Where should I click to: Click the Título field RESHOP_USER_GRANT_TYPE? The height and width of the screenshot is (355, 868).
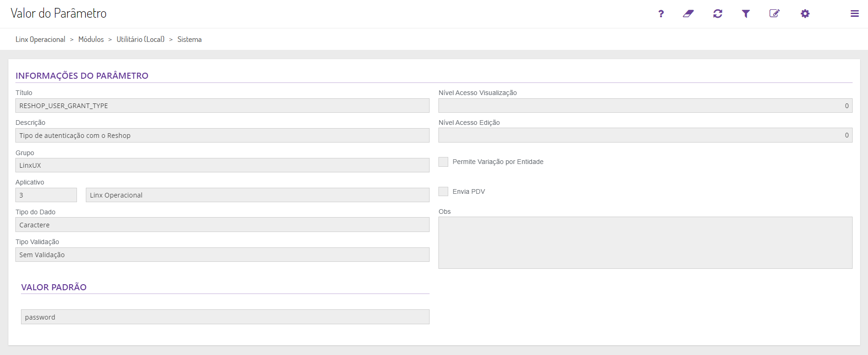(222, 106)
